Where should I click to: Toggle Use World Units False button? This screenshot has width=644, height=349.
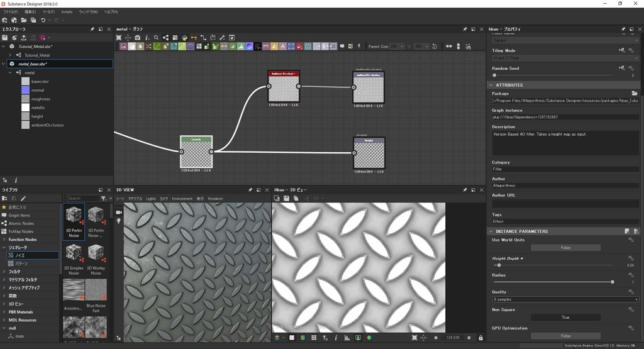(565, 248)
